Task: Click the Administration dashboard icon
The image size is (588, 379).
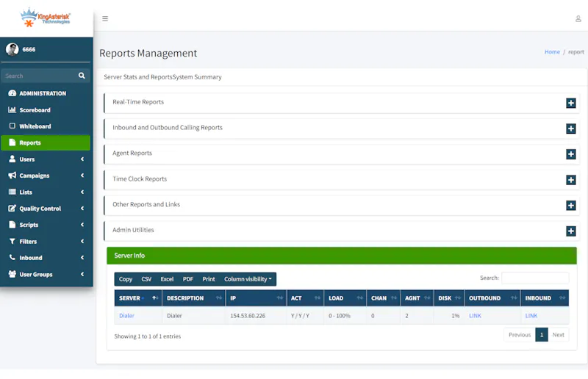Action: 12,93
